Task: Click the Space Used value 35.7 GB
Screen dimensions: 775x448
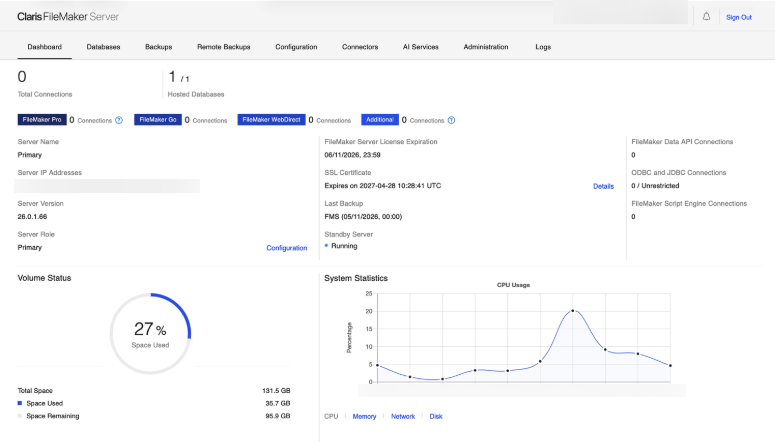Action: click(278, 403)
